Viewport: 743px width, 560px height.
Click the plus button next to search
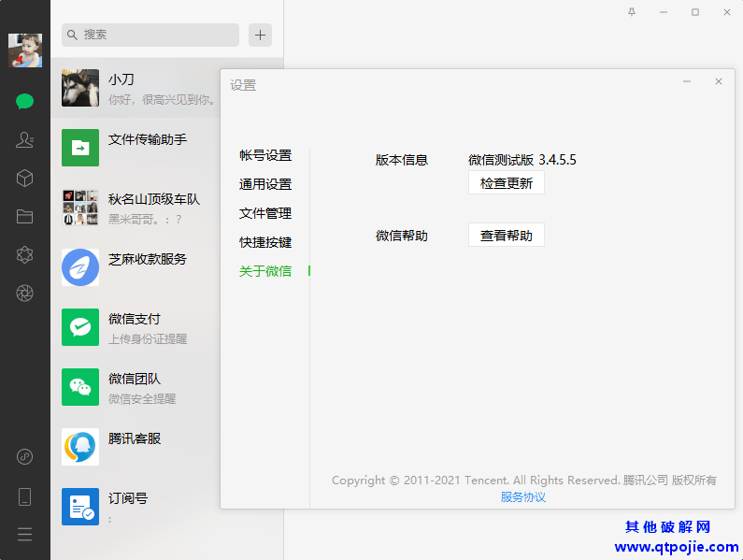(x=260, y=36)
